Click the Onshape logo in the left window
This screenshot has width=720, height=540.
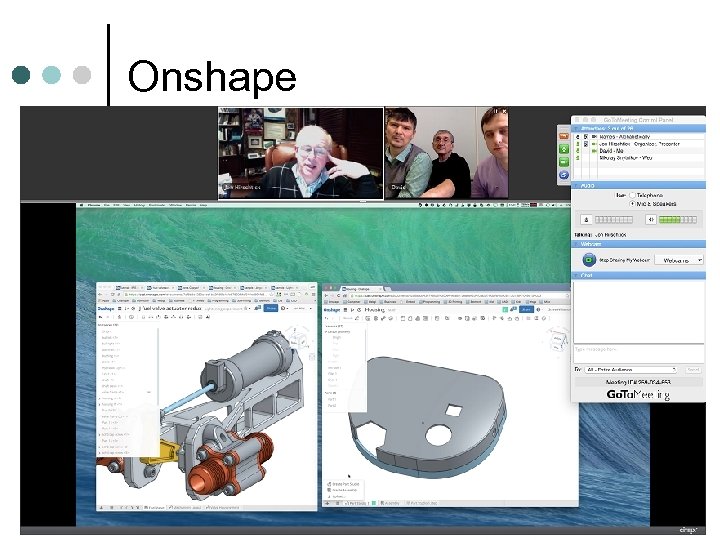pyautogui.click(x=106, y=309)
